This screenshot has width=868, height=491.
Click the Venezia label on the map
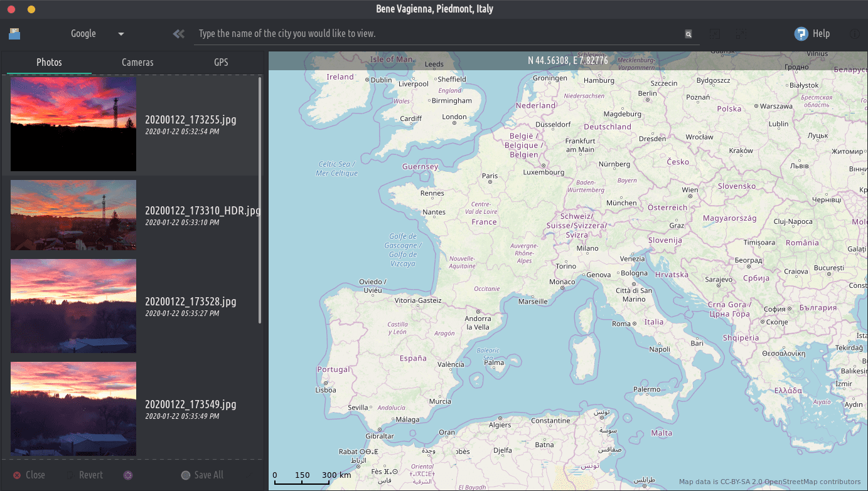pyautogui.click(x=632, y=259)
